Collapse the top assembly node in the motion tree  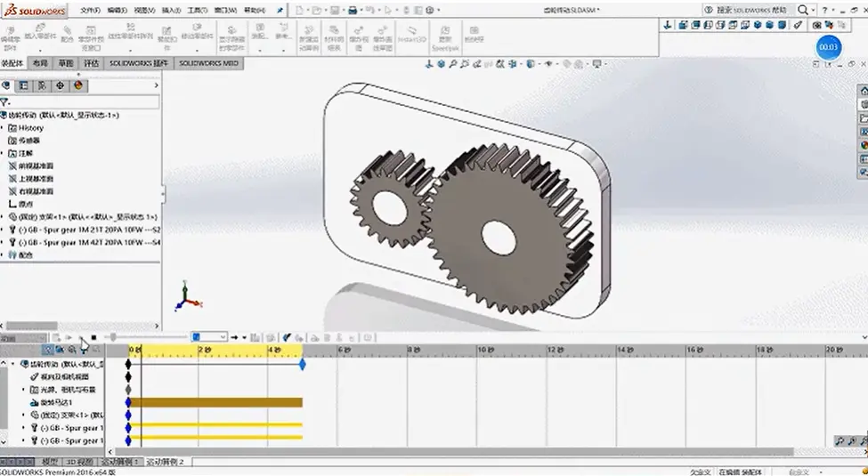[x=13, y=364]
